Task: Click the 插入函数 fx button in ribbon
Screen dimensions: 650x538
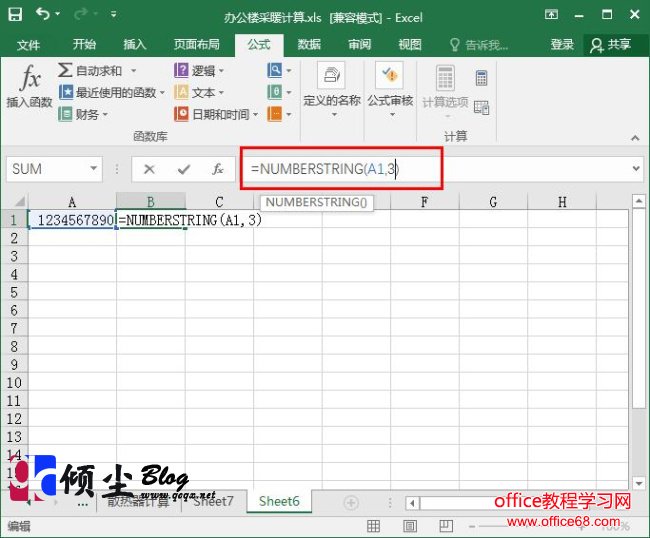Action: pos(29,86)
